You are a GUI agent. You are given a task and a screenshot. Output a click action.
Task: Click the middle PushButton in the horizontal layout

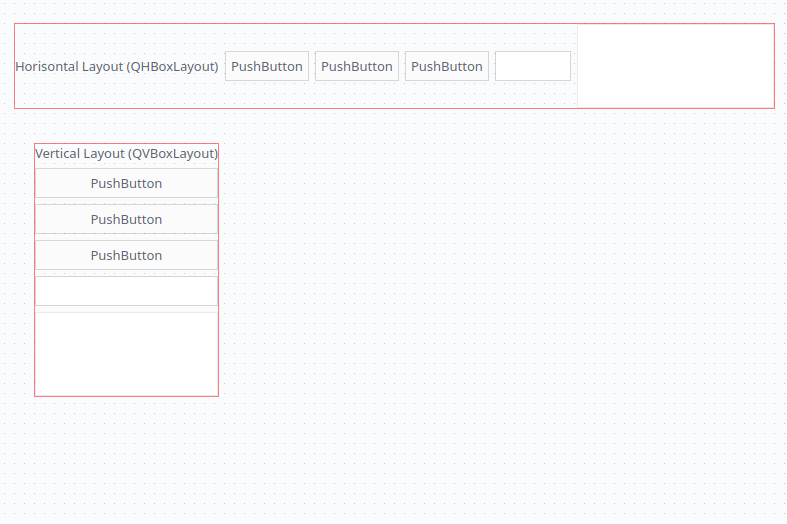click(x=356, y=66)
